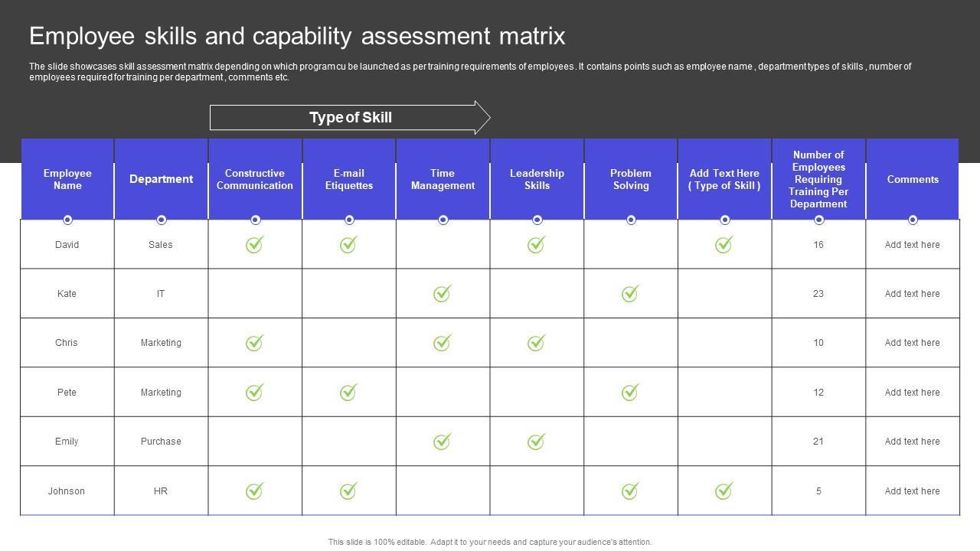Select Emily's Time Management checkmark

point(442,442)
